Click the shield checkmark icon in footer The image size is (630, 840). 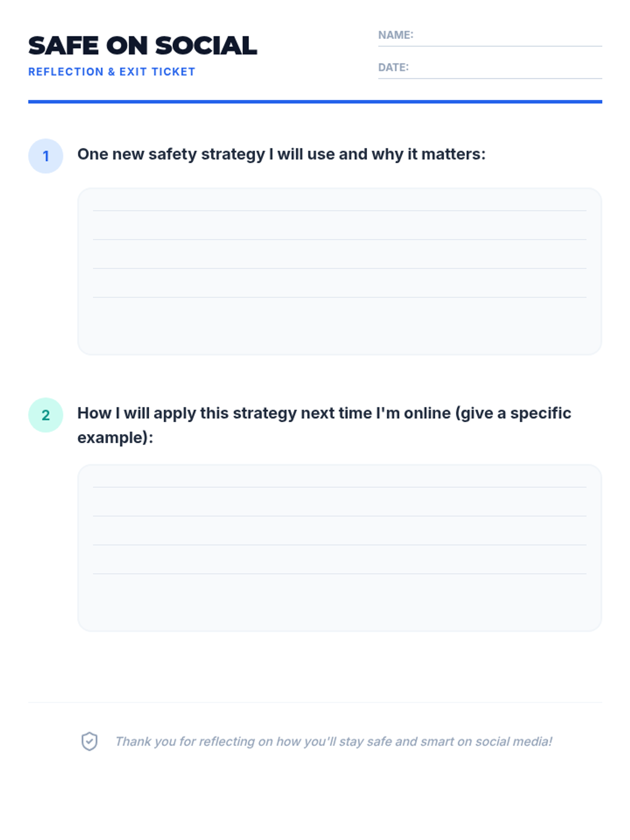point(89,741)
